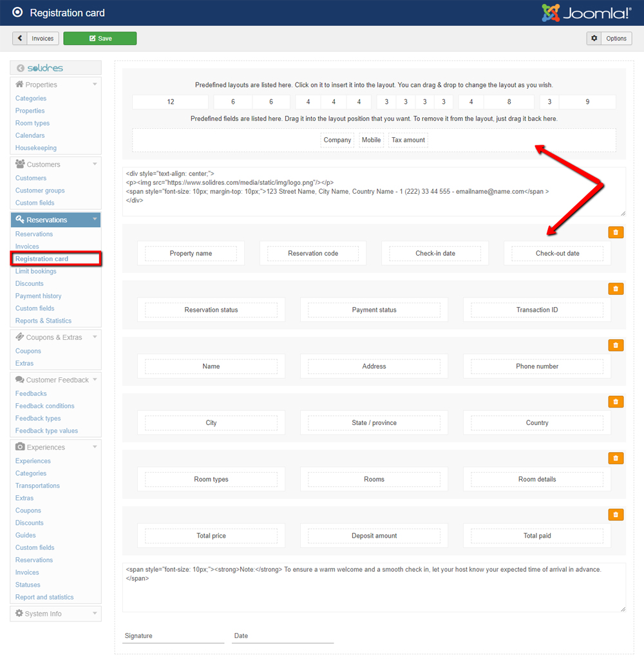This screenshot has height=660, width=644.
Task: Open Limit bookings in the sidebar
Action: [x=36, y=271]
